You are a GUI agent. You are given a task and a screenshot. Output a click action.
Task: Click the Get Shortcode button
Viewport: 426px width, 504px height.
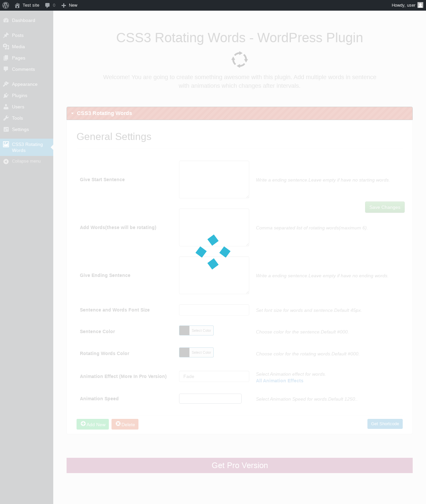(x=385, y=424)
